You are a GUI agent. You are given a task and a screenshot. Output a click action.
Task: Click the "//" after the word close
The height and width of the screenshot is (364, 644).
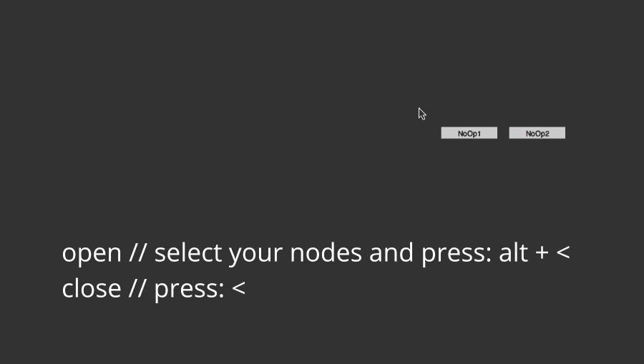pyautogui.click(x=137, y=289)
